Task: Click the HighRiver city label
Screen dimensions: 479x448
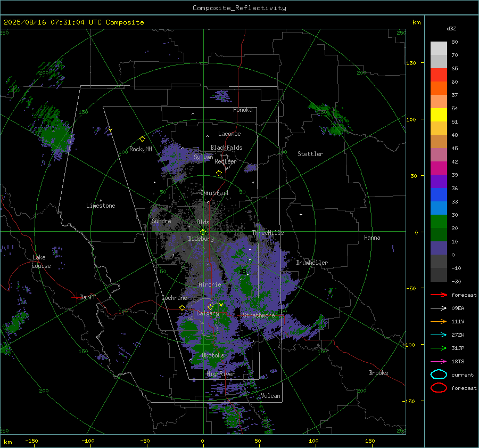Action: point(220,374)
